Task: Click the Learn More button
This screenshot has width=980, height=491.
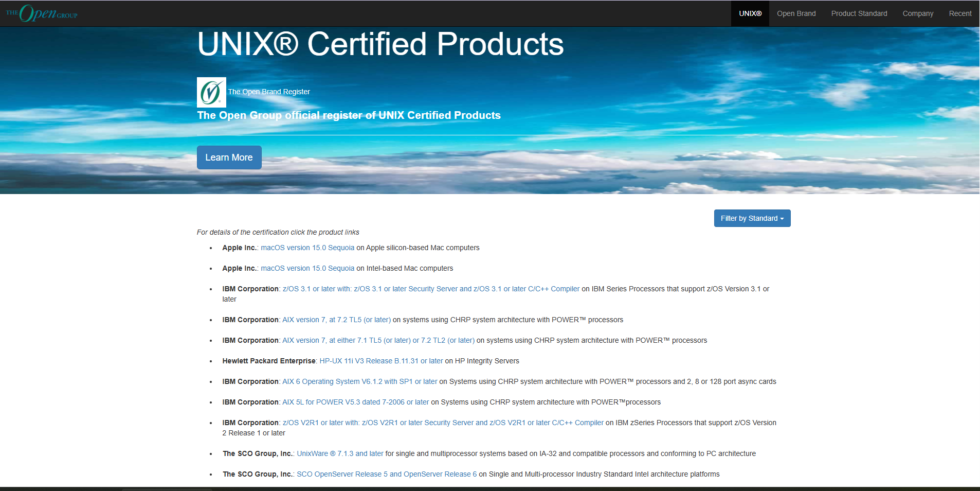Action: (x=229, y=157)
